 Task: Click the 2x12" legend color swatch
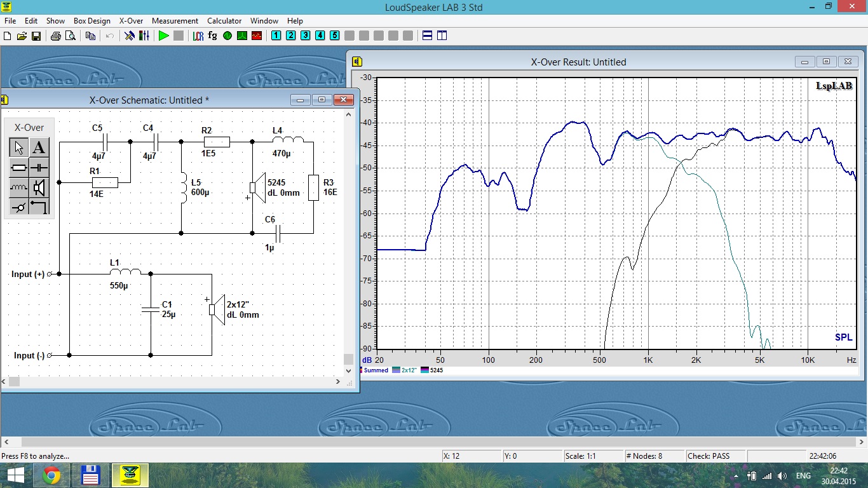click(x=396, y=370)
